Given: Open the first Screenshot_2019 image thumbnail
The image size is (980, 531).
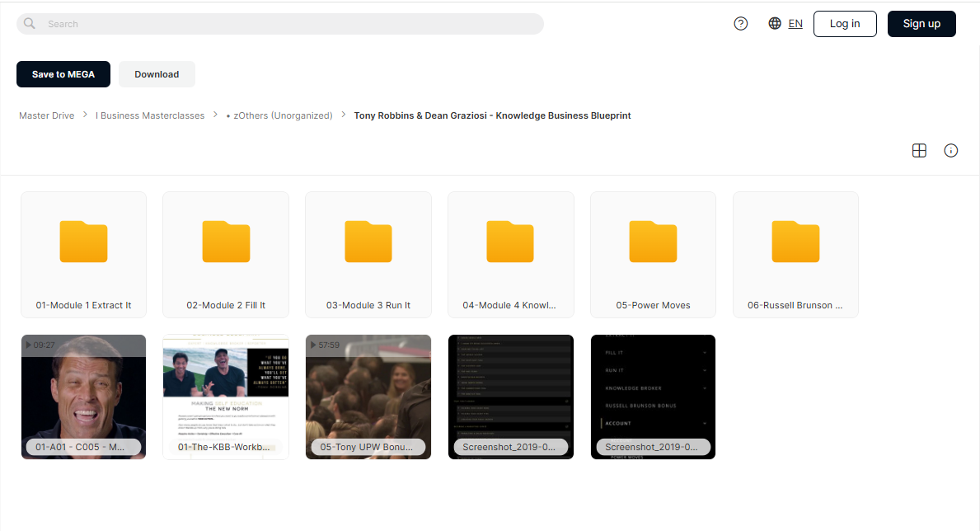Looking at the screenshot, I should point(511,397).
